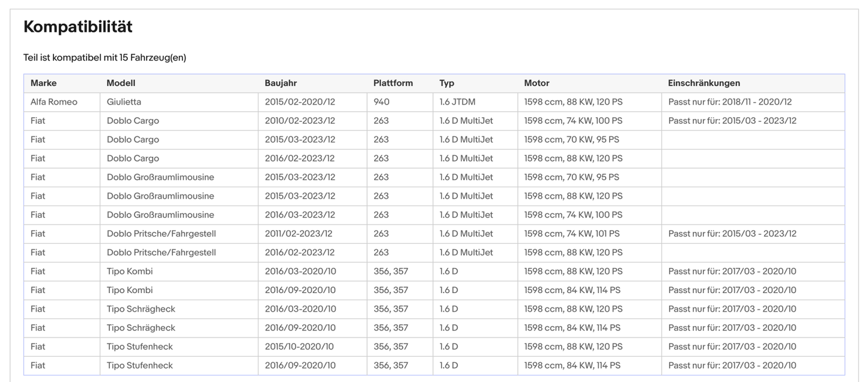Click the Alfa Romeo brand cell
This screenshot has width=868, height=382.
(54, 102)
